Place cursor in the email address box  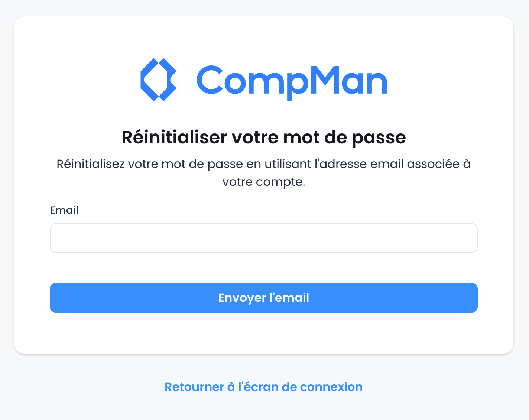[x=263, y=238]
